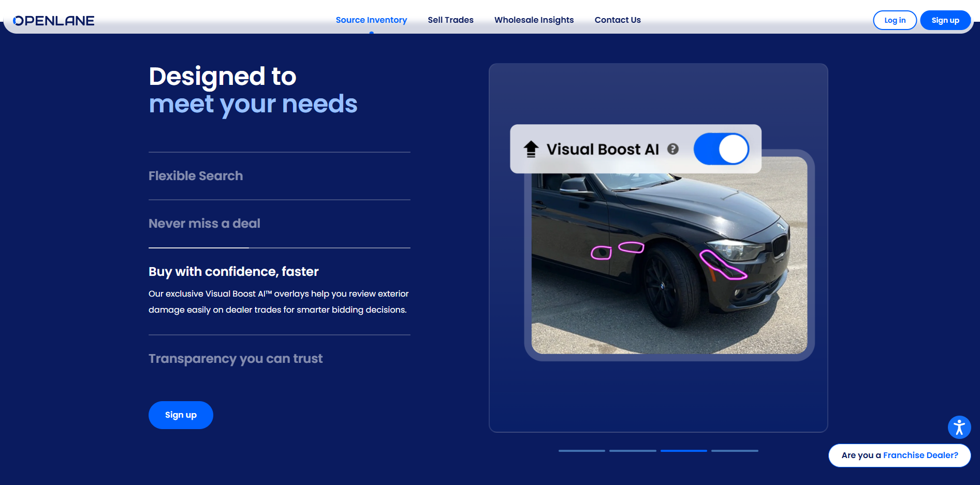Toggle the Visual Boost AI switch

point(721,149)
